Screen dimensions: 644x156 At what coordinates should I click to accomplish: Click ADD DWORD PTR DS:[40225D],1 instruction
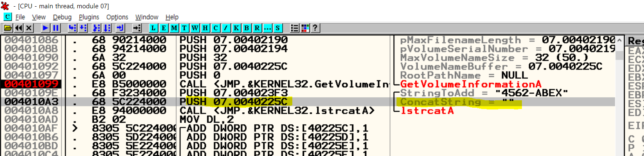pos(277,137)
